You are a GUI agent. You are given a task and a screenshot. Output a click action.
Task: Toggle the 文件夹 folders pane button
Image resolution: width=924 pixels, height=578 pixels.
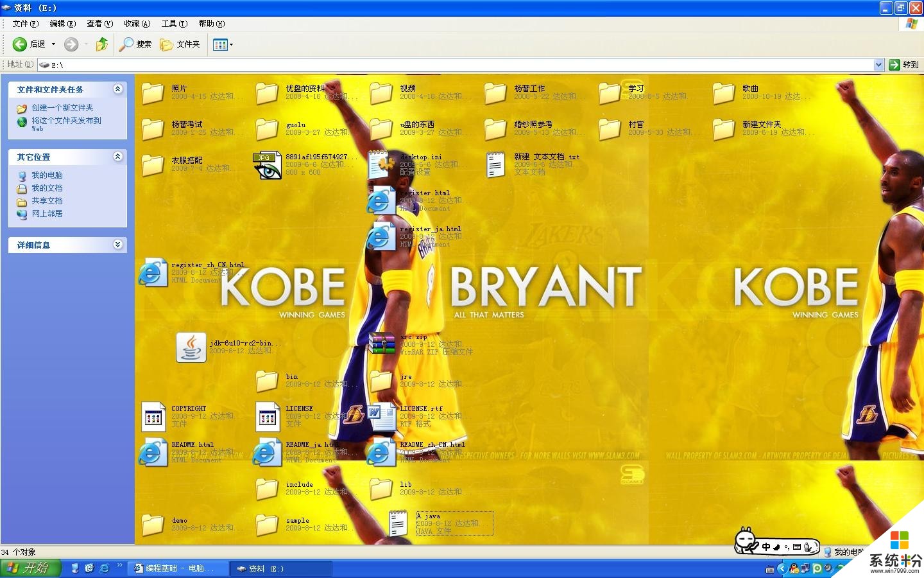[180, 44]
